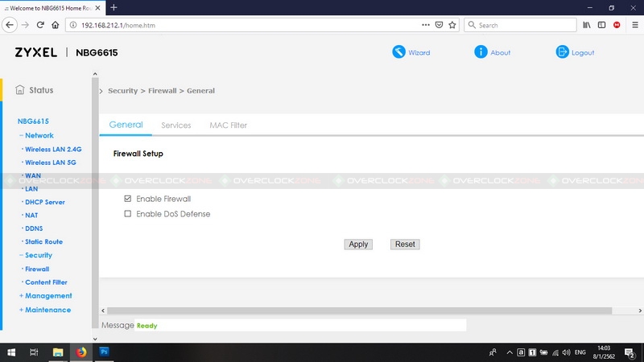View site information icon in address bar
Screen dimensions: 644x362
[x=73, y=25]
